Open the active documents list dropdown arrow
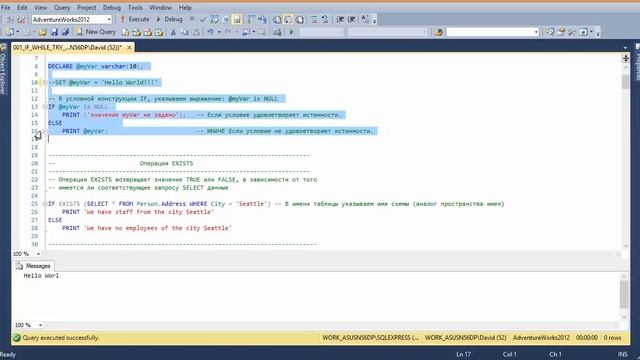 625,48
